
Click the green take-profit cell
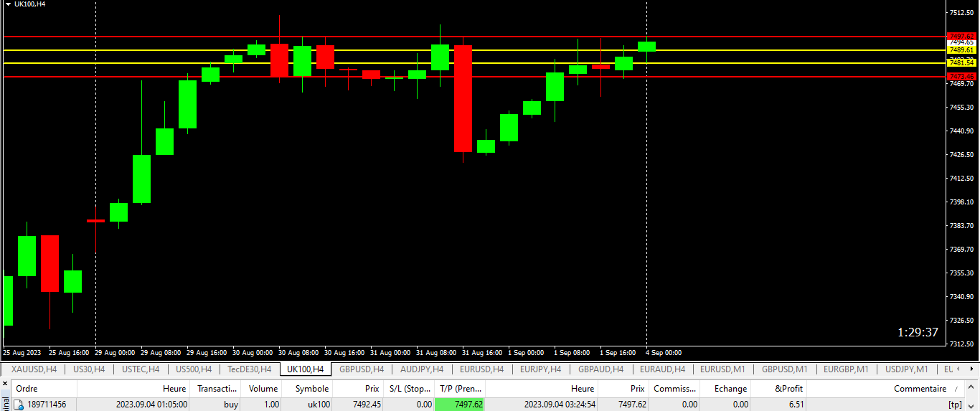click(460, 405)
